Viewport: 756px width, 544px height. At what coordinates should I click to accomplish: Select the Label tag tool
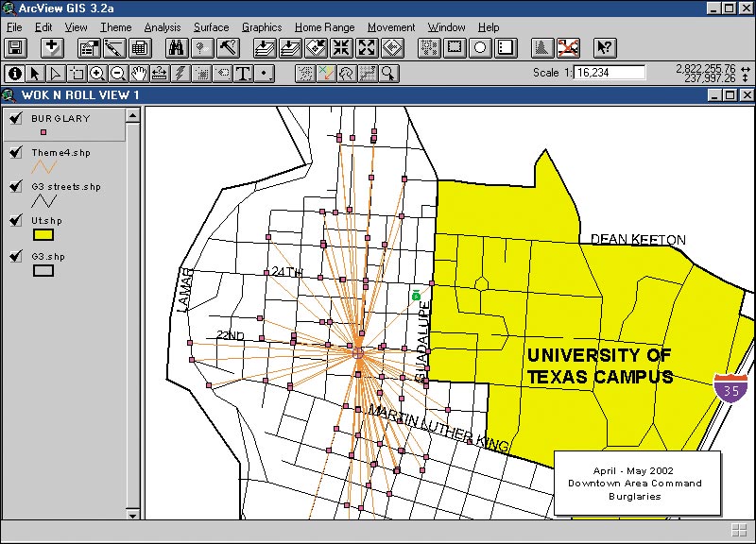coord(222,74)
